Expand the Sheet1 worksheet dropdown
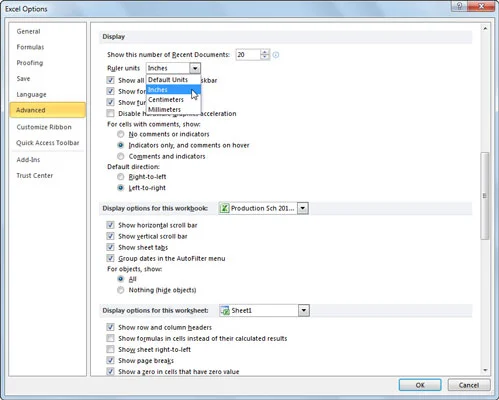 tap(304, 311)
